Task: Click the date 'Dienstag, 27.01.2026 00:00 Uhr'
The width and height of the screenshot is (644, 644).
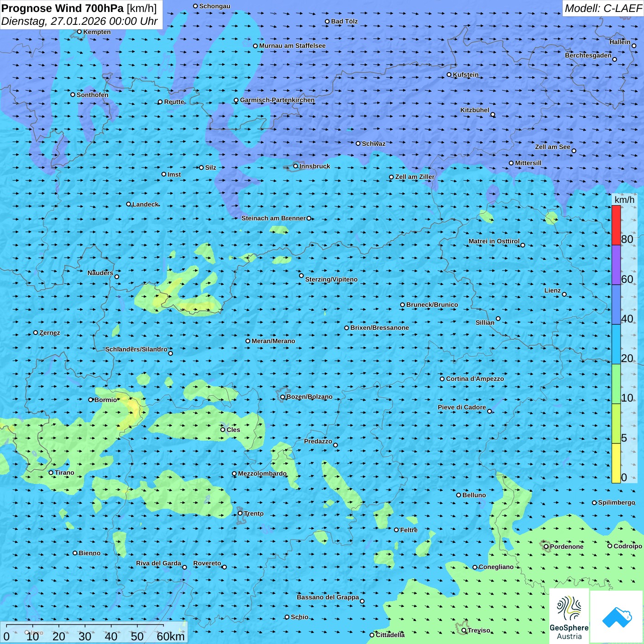Action: click(80, 21)
